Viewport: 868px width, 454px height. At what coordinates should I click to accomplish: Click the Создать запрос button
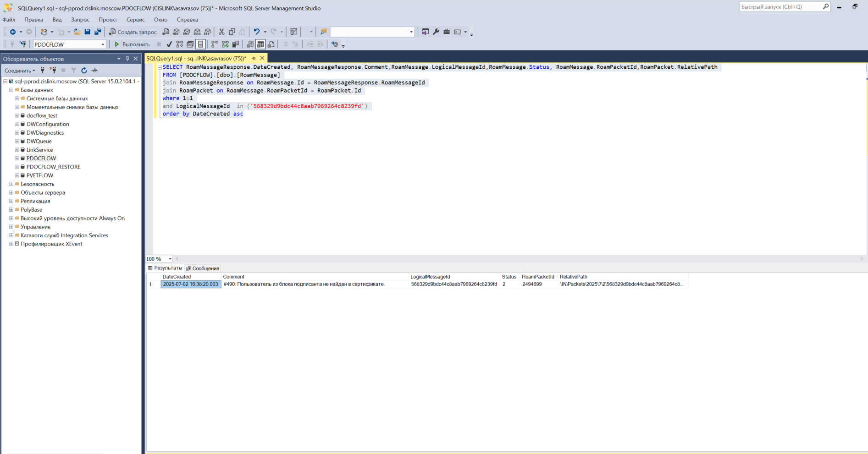(133, 32)
